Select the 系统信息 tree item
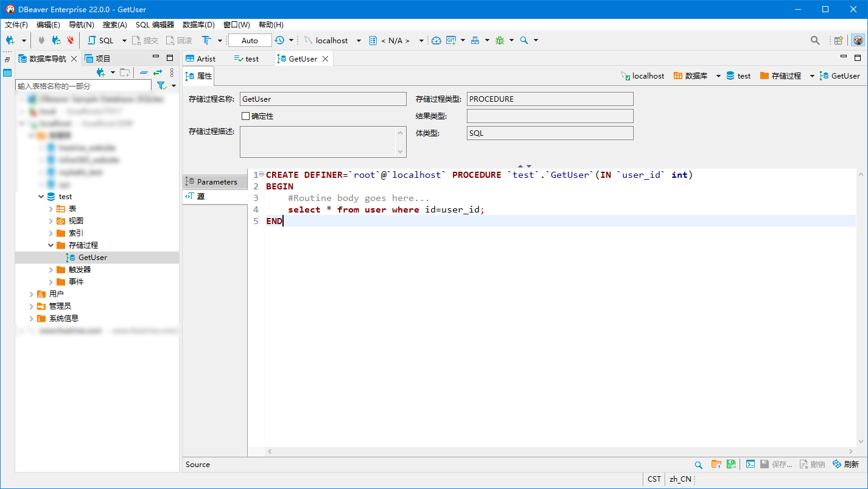The image size is (868, 489). tap(63, 318)
